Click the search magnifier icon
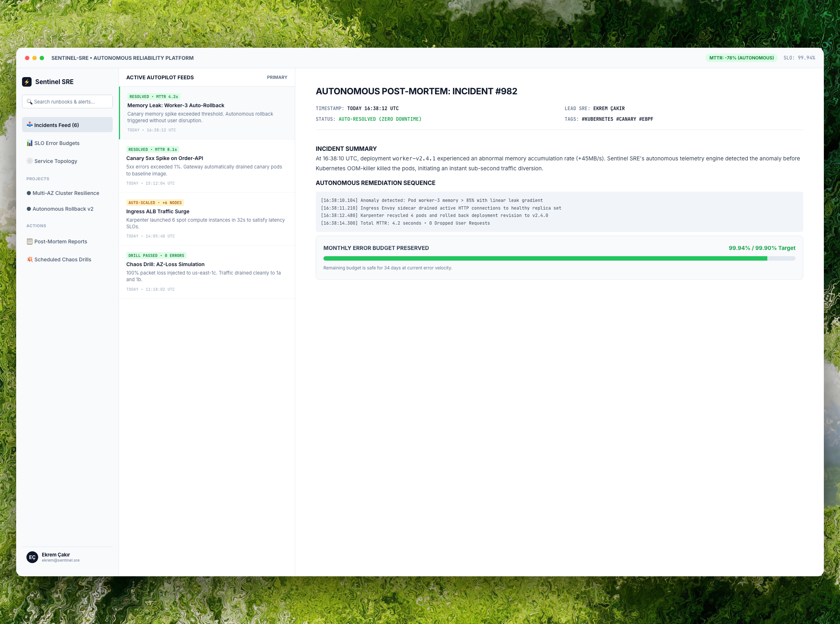 click(x=29, y=102)
